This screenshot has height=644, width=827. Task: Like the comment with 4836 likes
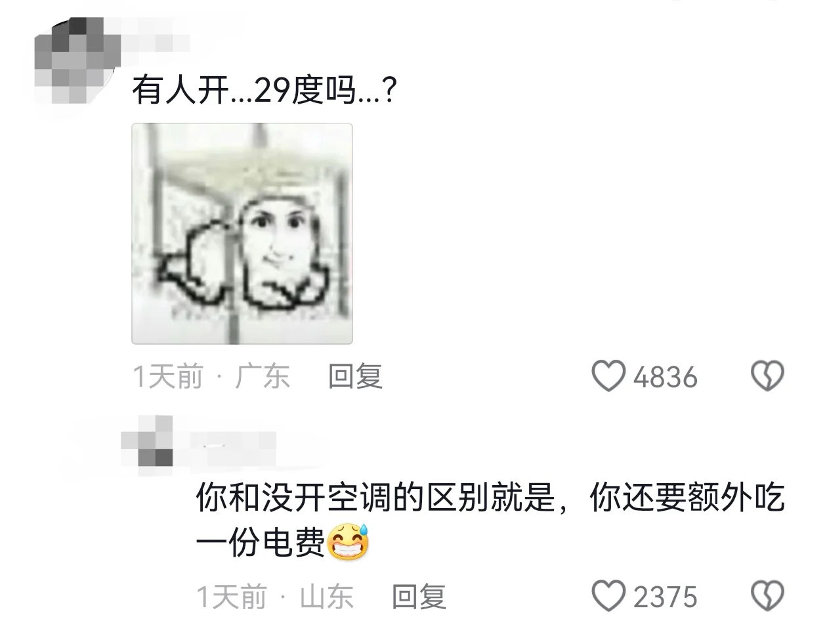(608, 377)
